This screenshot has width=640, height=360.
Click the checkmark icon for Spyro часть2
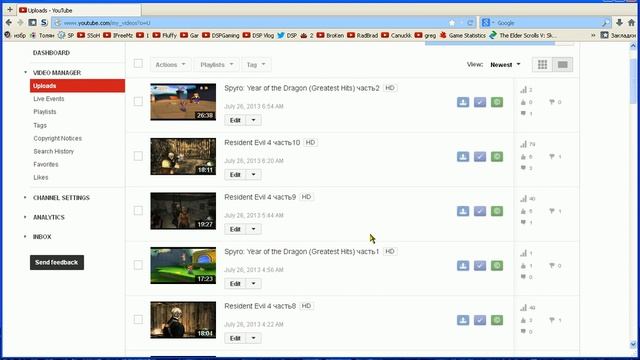click(480, 102)
